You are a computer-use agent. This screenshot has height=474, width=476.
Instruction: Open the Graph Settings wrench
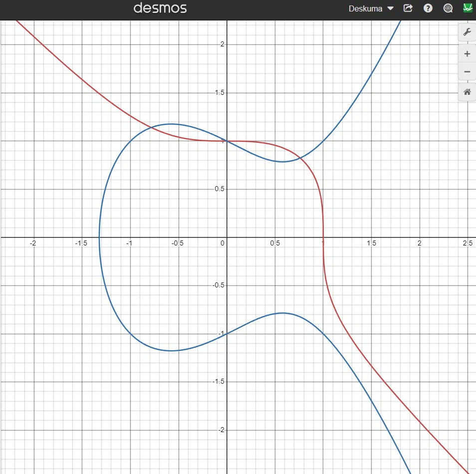467,32
